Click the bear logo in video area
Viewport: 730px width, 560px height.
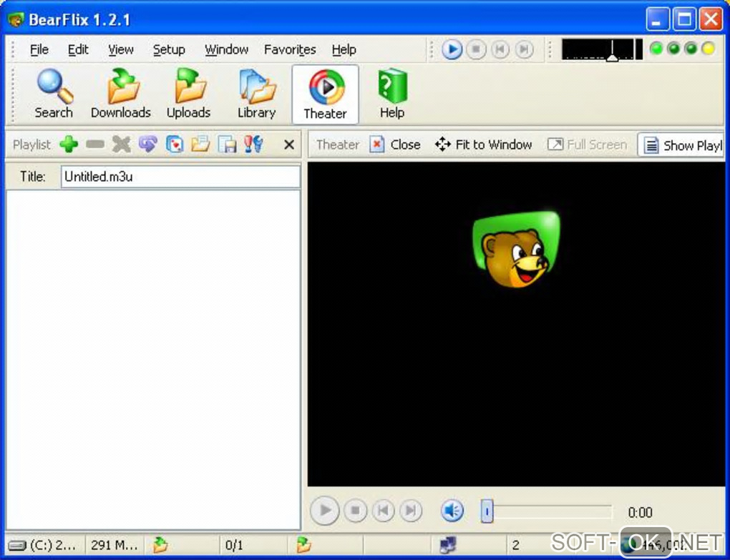pyautogui.click(x=516, y=250)
